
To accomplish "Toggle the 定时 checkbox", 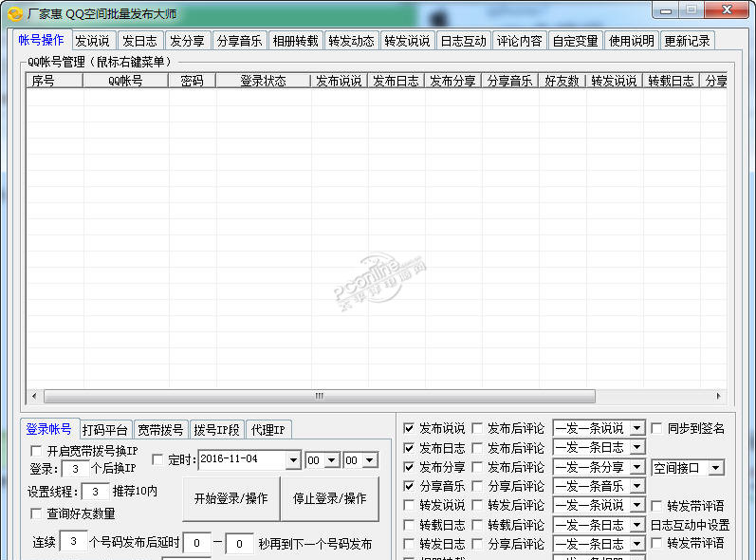I will click(x=157, y=459).
